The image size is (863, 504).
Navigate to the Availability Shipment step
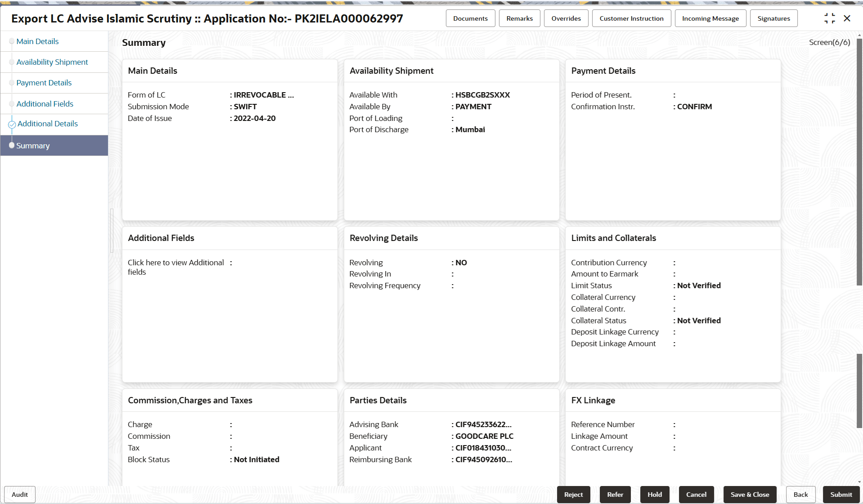tap(52, 62)
